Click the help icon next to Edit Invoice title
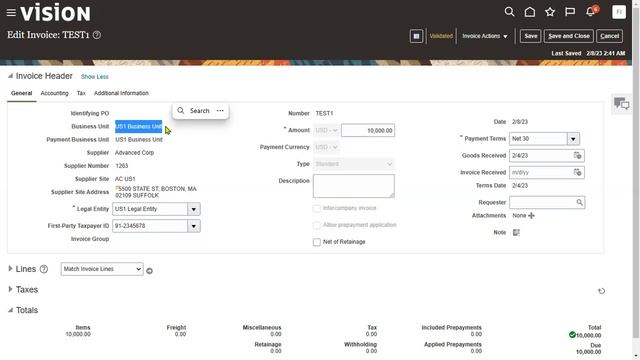The image size is (640, 360). tap(97, 35)
